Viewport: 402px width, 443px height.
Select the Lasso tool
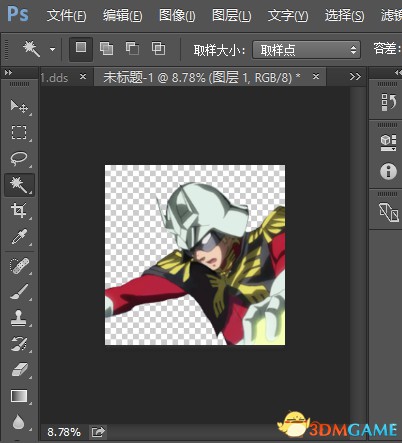click(x=19, y=158)
